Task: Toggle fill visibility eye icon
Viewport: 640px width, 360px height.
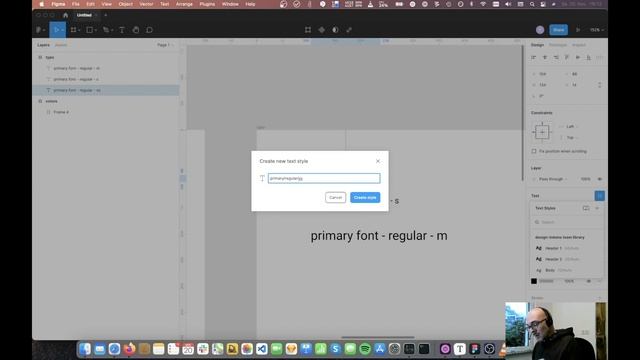Action: point(589,281)
